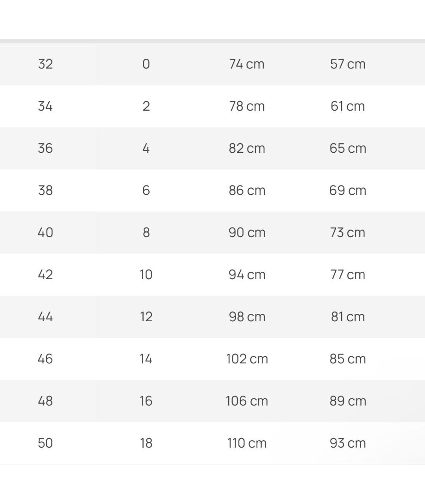Select US size 4 cell
The width and height of the screenshot is (425, 504).
click(x=146, y=148)
